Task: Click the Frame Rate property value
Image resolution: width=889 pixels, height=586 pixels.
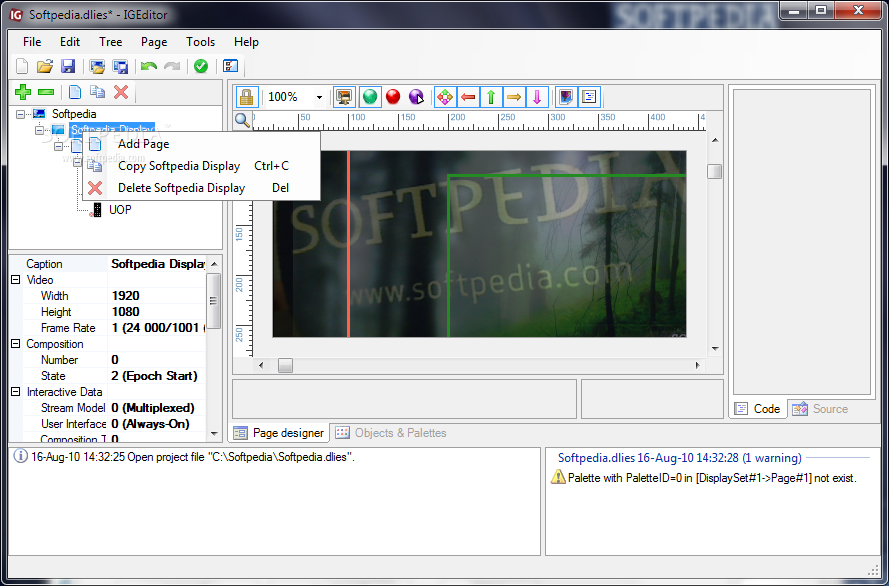Action: click(x=157, y=328)
